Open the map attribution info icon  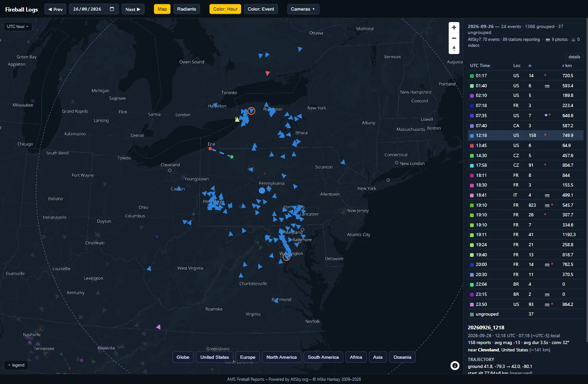(x=455, y=366)
